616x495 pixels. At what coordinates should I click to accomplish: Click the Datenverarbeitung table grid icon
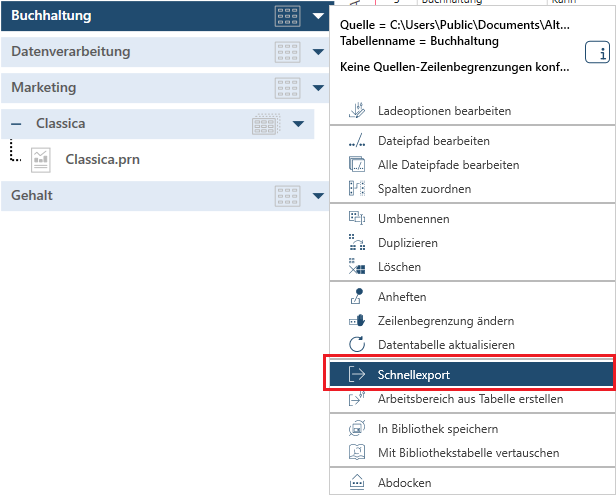(287, 51)
